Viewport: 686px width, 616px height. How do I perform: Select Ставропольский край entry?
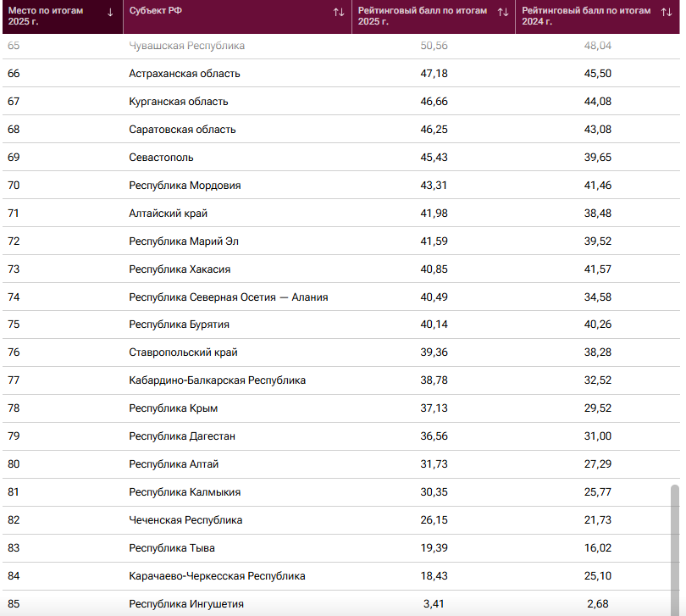(x=183, y=352)
